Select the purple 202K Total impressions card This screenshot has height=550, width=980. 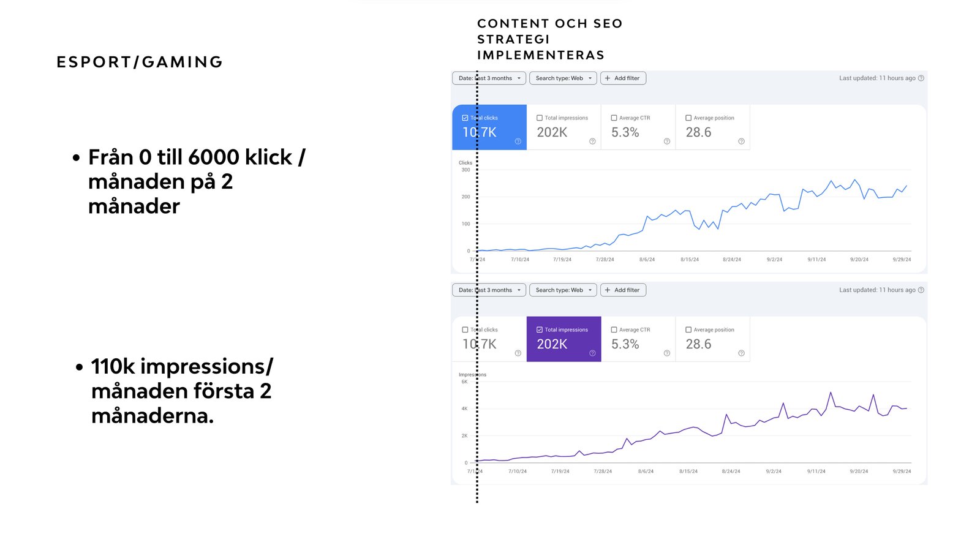point(563,339)
